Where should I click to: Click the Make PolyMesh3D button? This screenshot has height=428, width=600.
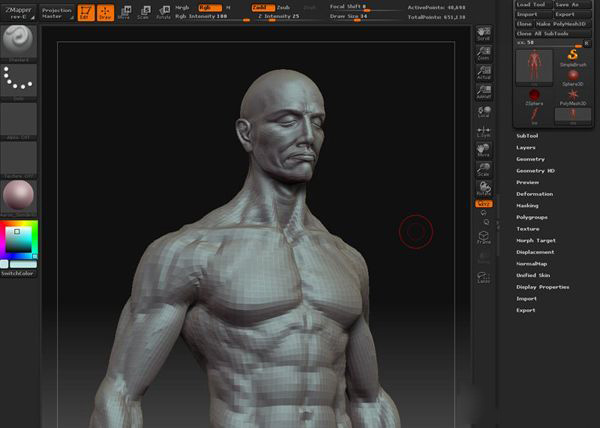coord(560,23)
